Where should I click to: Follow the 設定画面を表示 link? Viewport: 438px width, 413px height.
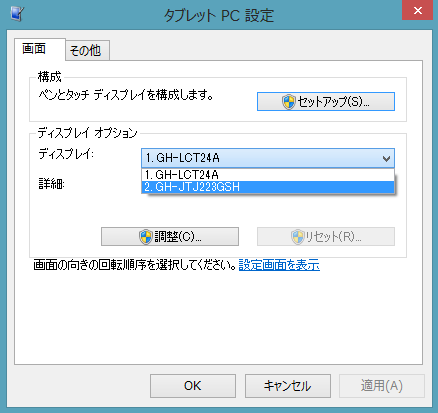point(279,265)
